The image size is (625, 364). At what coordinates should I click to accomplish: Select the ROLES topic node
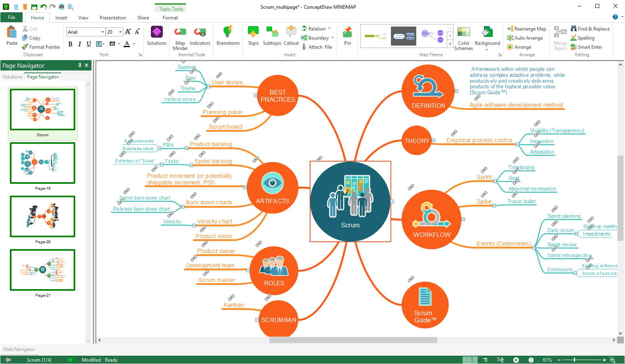(x=274, y=271)
